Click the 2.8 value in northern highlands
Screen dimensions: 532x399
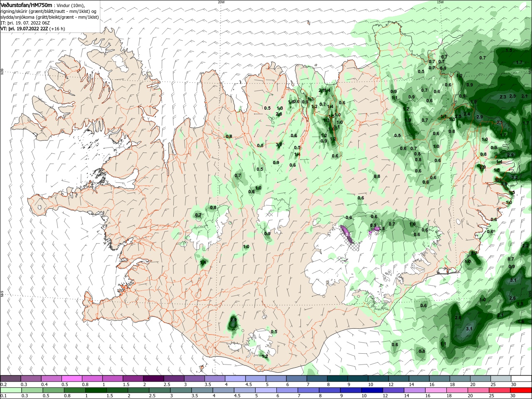pyautogui.click(x=279, y=114)
